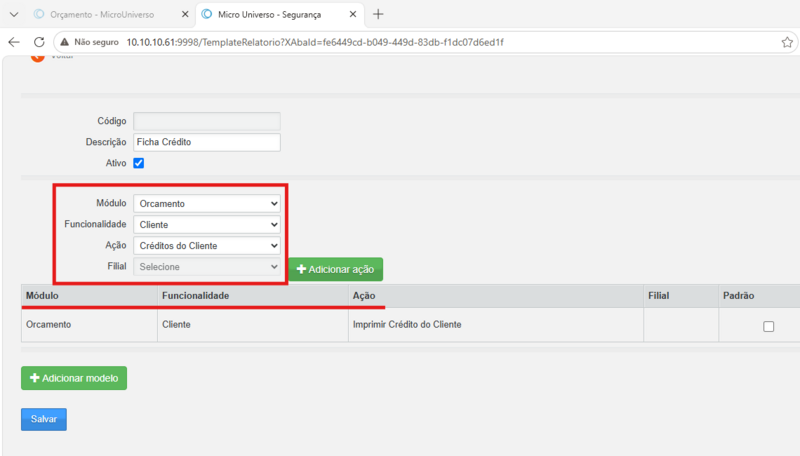Image resolution: width=800 pixels, height=456 pixels.
Task: Focus the browser address bar URL
Action: [x=315, y=42]
